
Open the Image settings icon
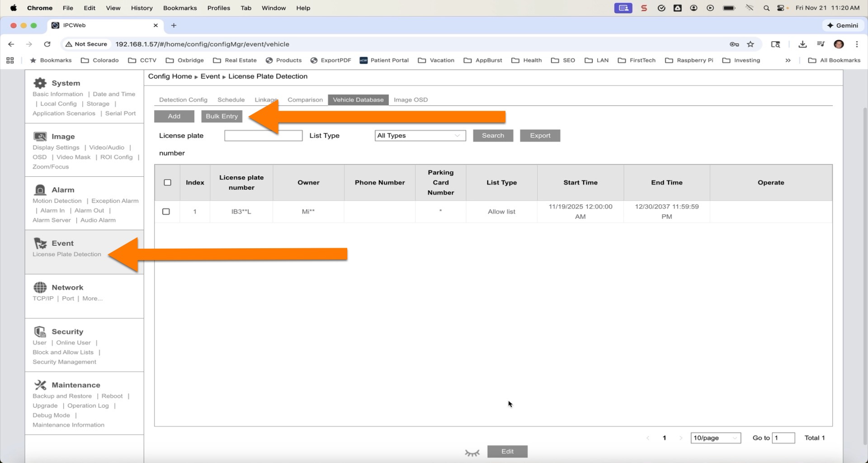[x=40, y=137]
